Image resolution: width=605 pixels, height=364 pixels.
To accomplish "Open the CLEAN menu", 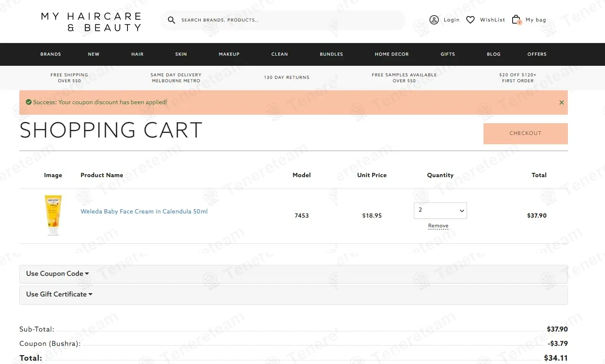I will 280,54.
